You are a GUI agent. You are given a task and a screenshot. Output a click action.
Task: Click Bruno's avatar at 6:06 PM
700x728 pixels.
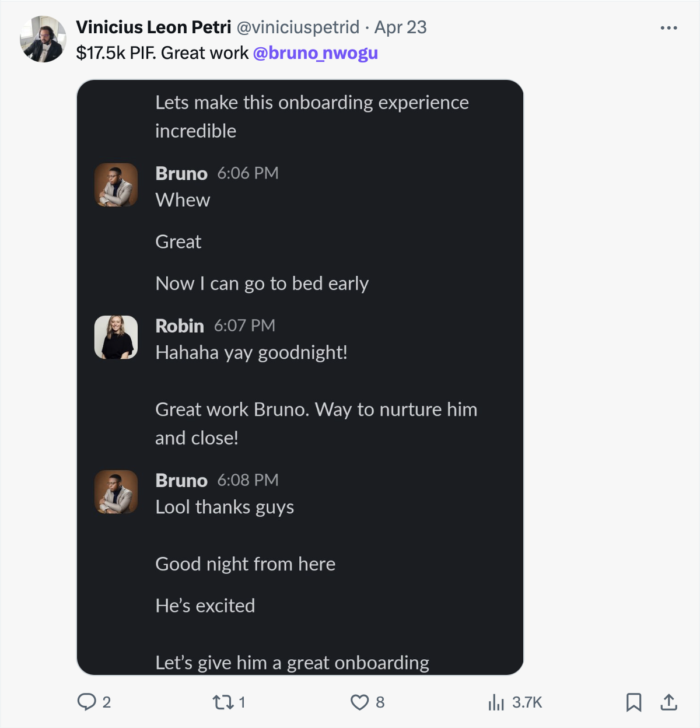116,185
